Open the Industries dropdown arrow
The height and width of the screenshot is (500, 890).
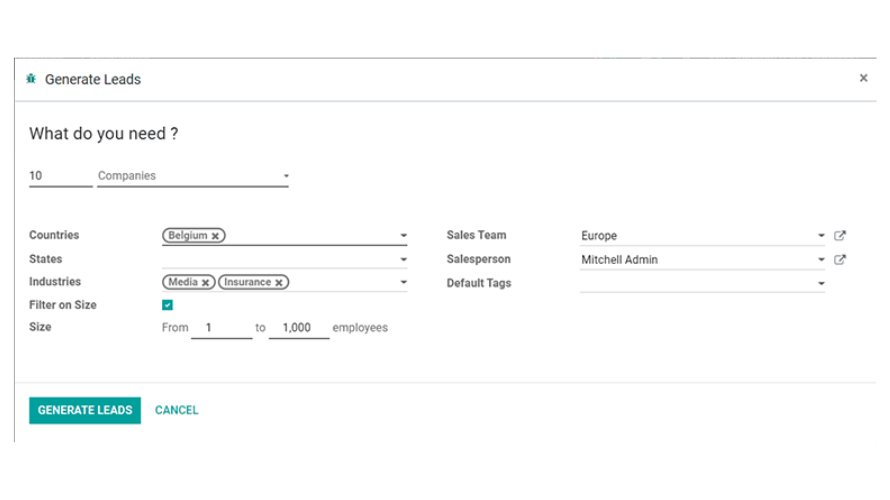403,283
